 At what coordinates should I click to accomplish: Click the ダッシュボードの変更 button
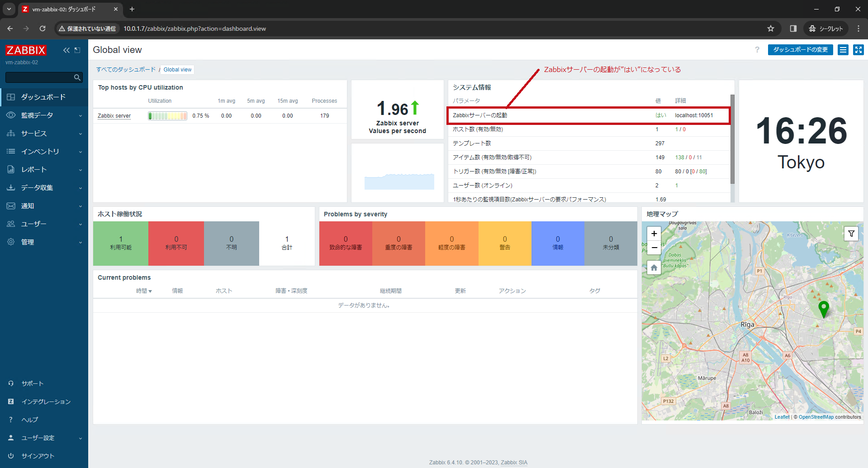tap(800, 50)
